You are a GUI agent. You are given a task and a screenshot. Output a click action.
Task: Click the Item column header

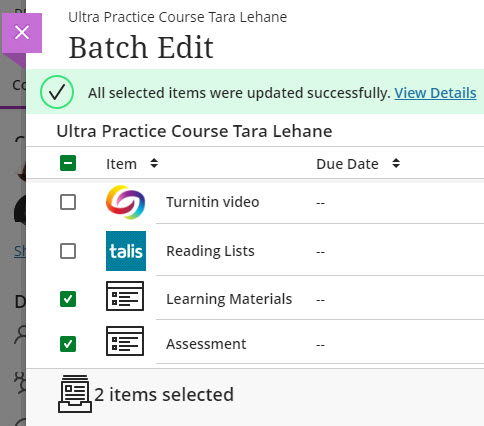tap(121, 164)
